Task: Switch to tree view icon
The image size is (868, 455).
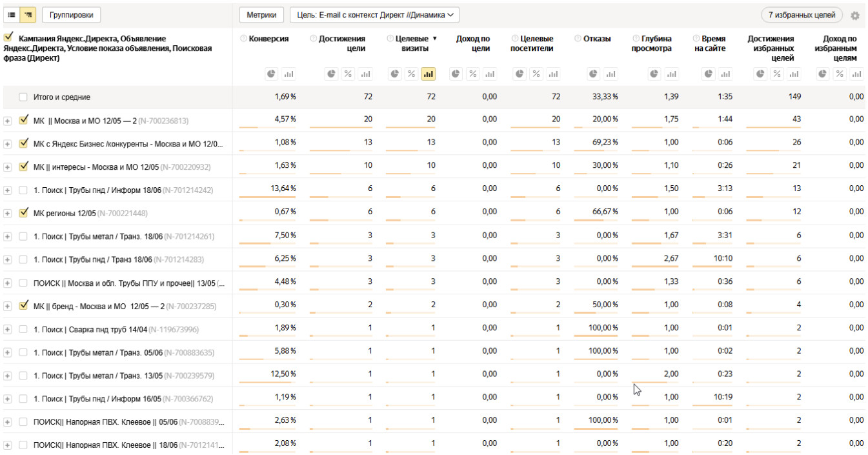Action: [x=28, y=14]
